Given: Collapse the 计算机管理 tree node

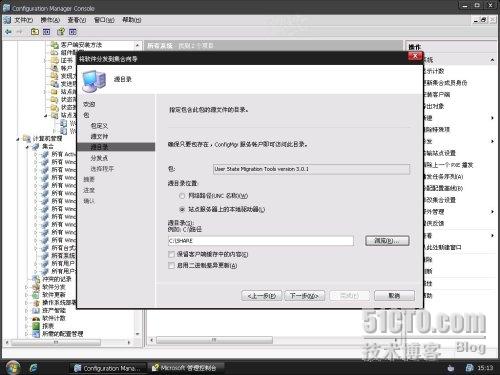Looking at the screenshot, I should (x=18, y=139).
